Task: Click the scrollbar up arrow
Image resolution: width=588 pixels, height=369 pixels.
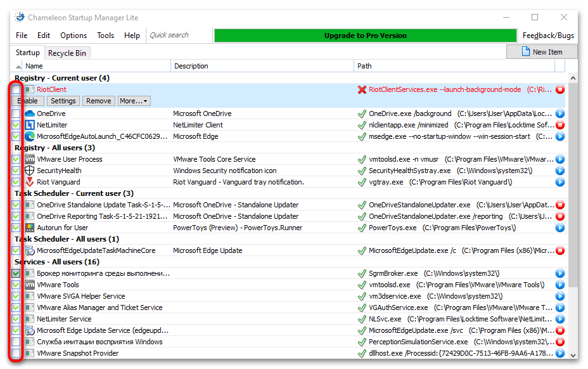Action: tap(573, 77)
